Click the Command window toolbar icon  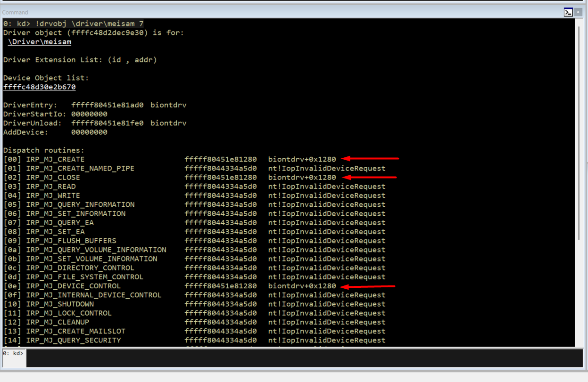[568, 12]
